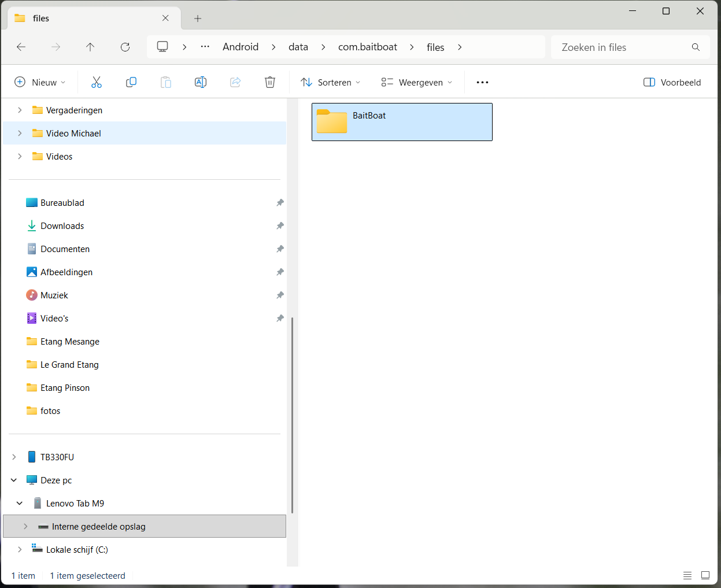Open the Nieuw button menu
This screenshot has height=588, width=721.
39,82
